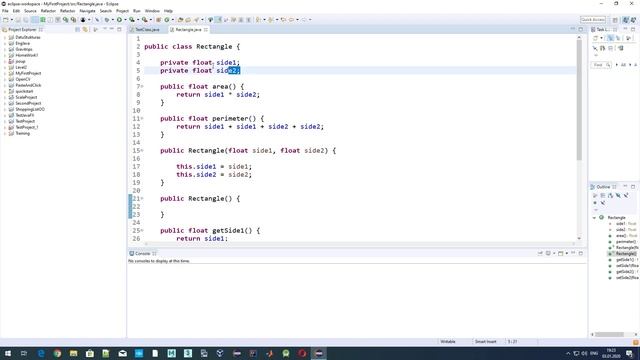The width and height of the screenshot is (640, 360).
Task: Select perimeter() in the Outline
Action: click(625, 242)
